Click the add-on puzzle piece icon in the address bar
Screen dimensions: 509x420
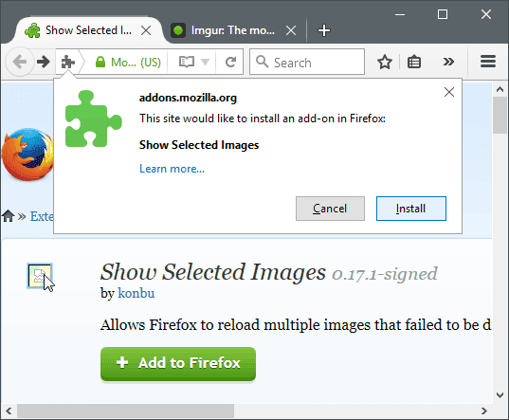pyautogui.click(x=68, y=62)
